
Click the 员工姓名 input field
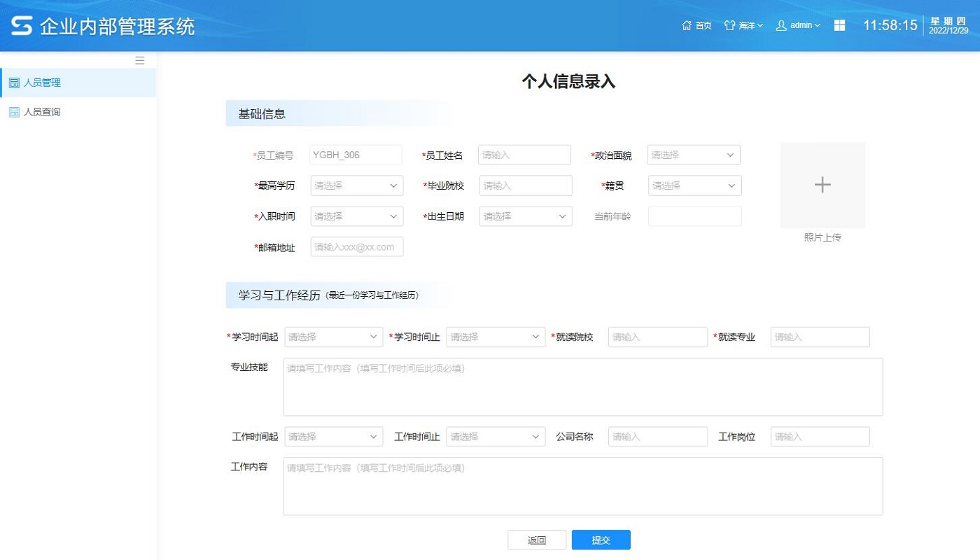click(x=524, y=155)
